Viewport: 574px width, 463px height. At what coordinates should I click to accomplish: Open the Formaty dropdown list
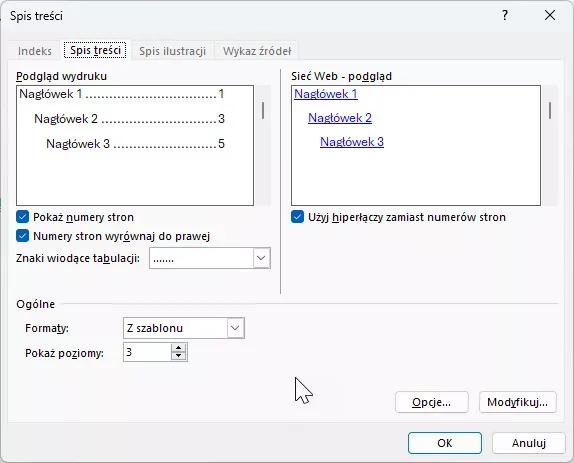[x=235, y=328]
